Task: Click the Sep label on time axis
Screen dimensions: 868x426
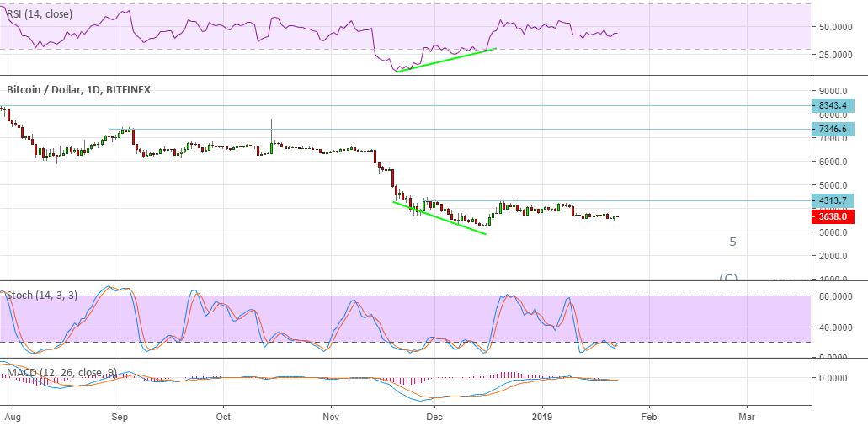Action: click(x=120, y=416)
